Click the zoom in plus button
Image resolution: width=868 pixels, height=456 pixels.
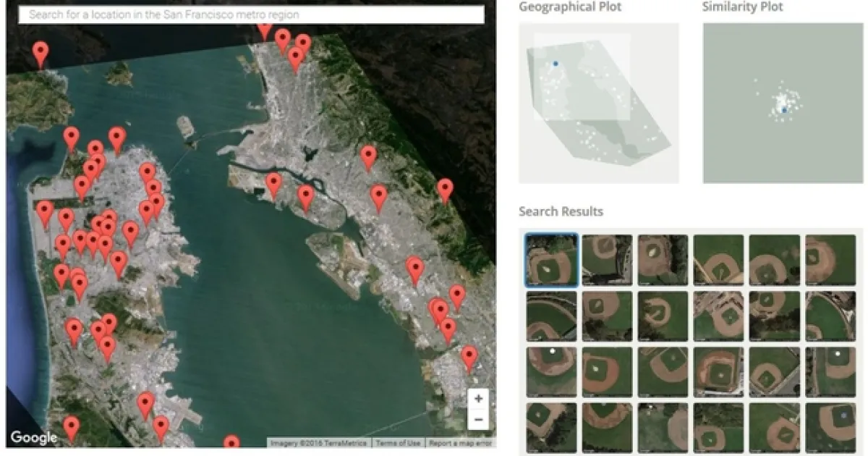click(478, 399)
